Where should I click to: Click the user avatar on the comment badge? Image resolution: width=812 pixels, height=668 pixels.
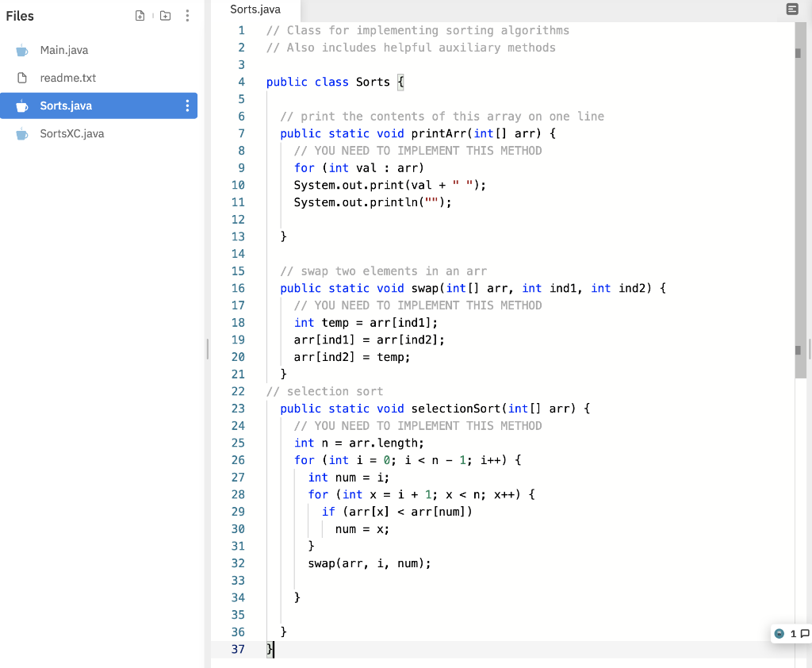pyautogui.click(x=778, y=633)
